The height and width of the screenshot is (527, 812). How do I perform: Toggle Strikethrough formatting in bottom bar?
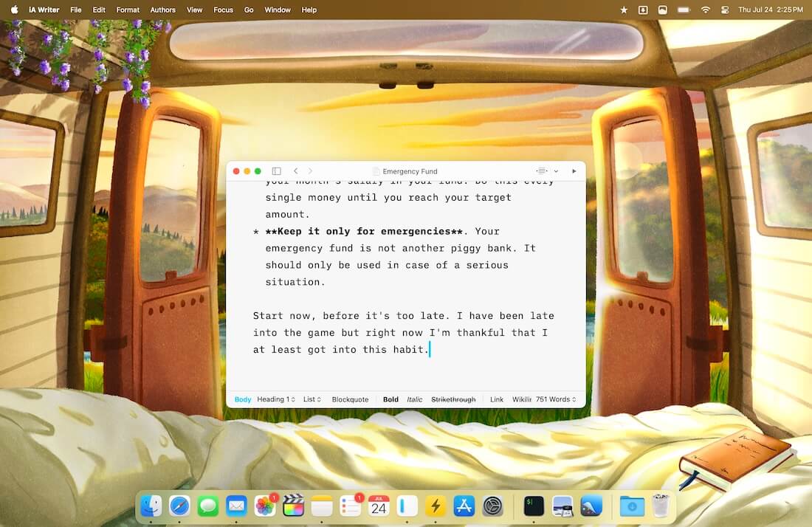[453, 399]
